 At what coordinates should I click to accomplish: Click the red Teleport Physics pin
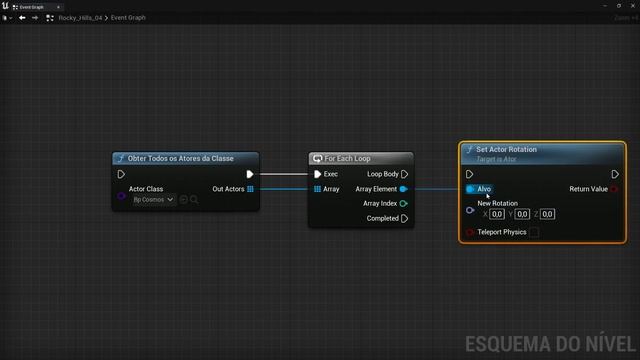tap(470, 232)
